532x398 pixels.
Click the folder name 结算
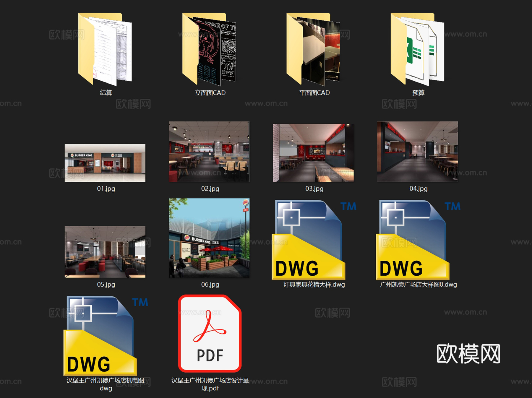point(106,93)
